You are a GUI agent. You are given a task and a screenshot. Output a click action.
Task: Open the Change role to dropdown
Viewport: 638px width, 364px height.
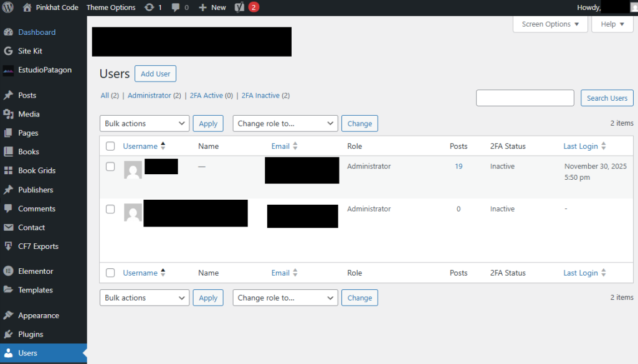[285, 123]
